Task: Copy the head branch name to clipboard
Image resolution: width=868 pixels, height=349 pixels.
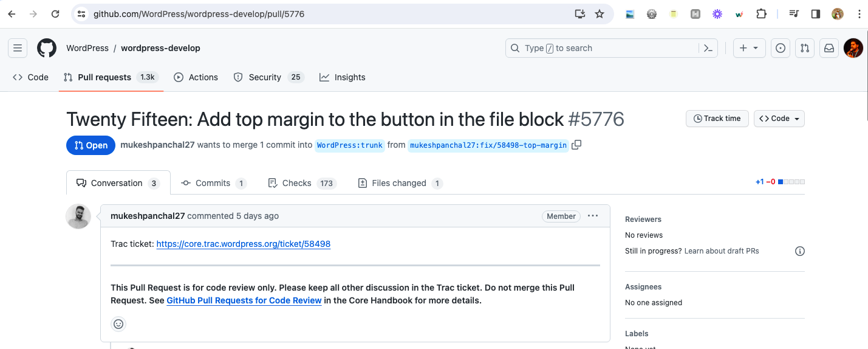Action: point(576,145)
